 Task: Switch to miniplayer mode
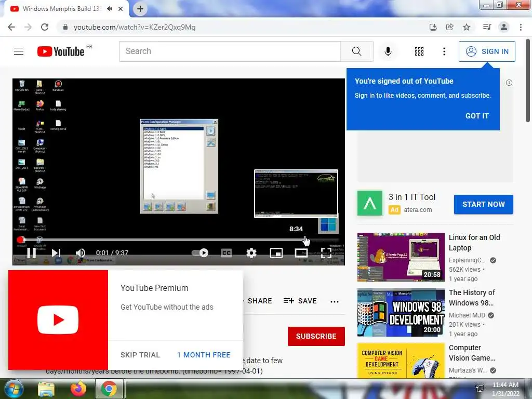276,253
